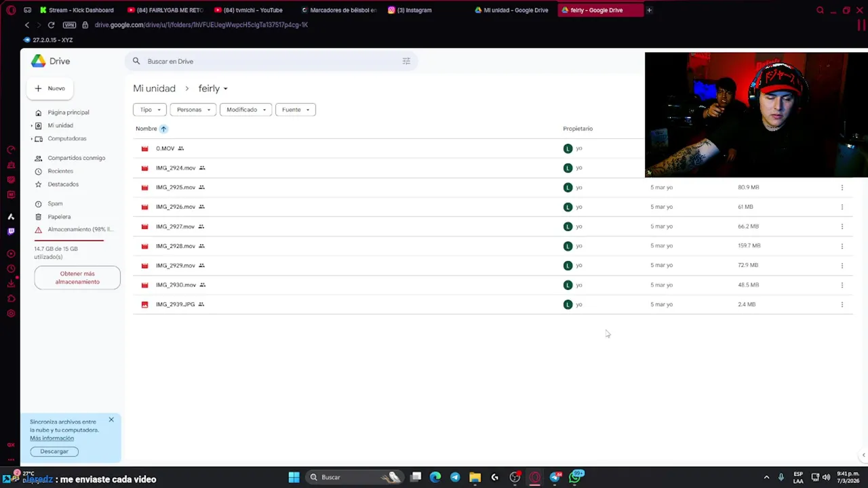Click the Descargar button

(x=54, y=451)
